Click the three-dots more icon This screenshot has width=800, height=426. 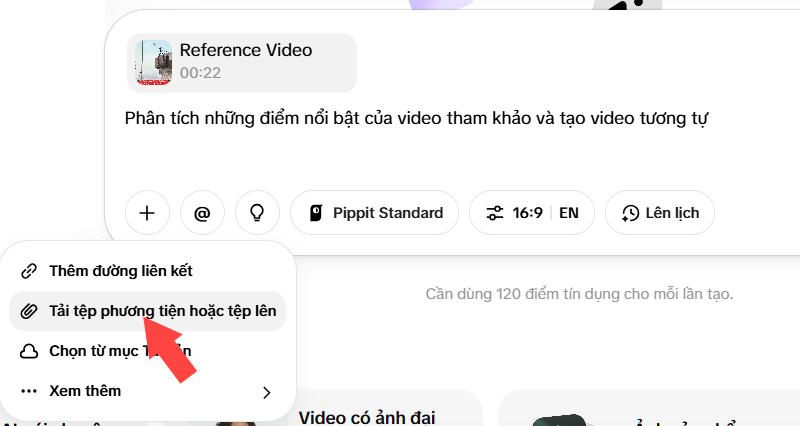tap(29, 391)
